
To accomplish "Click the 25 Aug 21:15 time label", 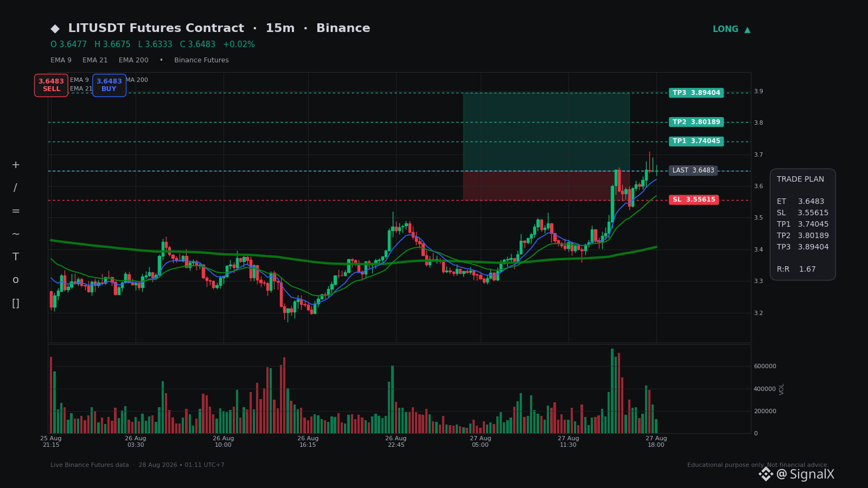I will click(51, 442).
